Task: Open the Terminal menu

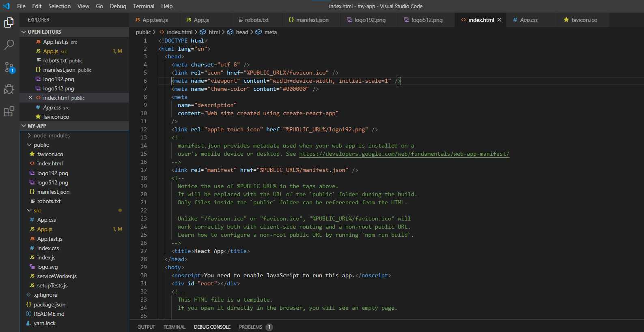Action: tap(144, 6)
